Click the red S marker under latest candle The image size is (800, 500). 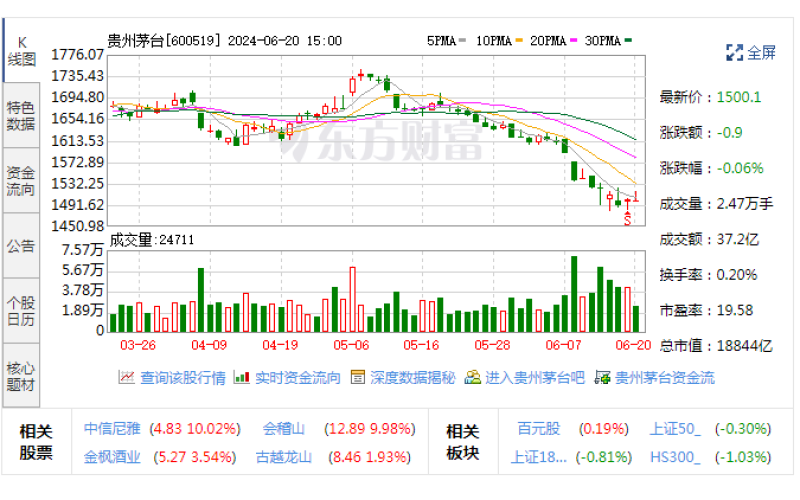(x=627, y=219)
